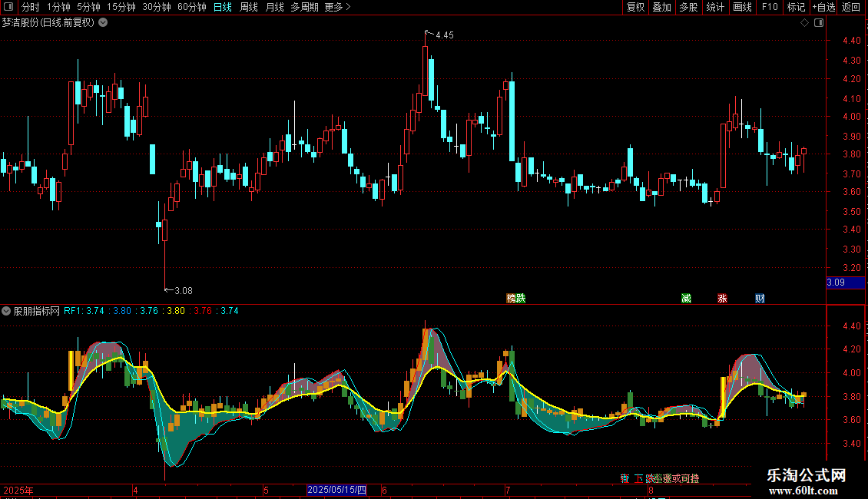
Task: Click the 返回 back button
Action: 851,7
